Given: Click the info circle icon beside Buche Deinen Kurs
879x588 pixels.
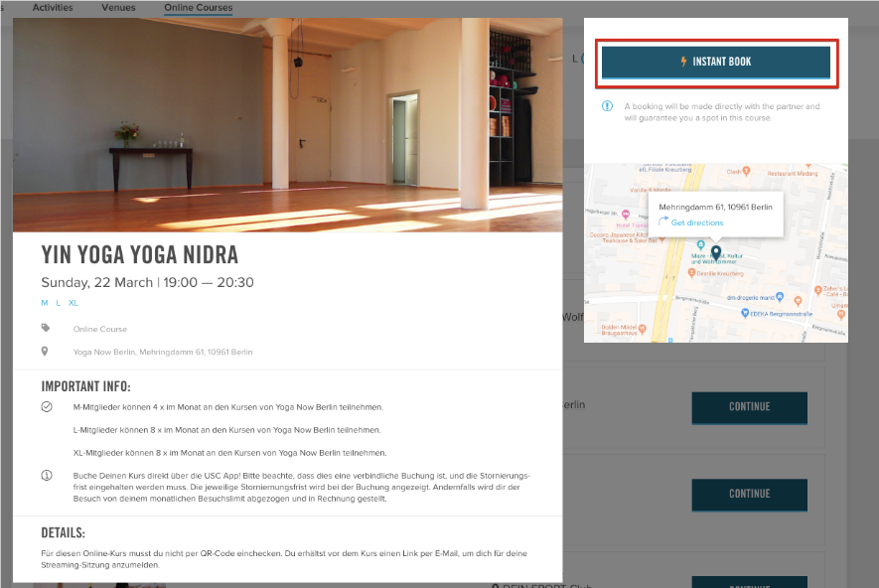Looking at the screenshot, I should click(47, 476).
